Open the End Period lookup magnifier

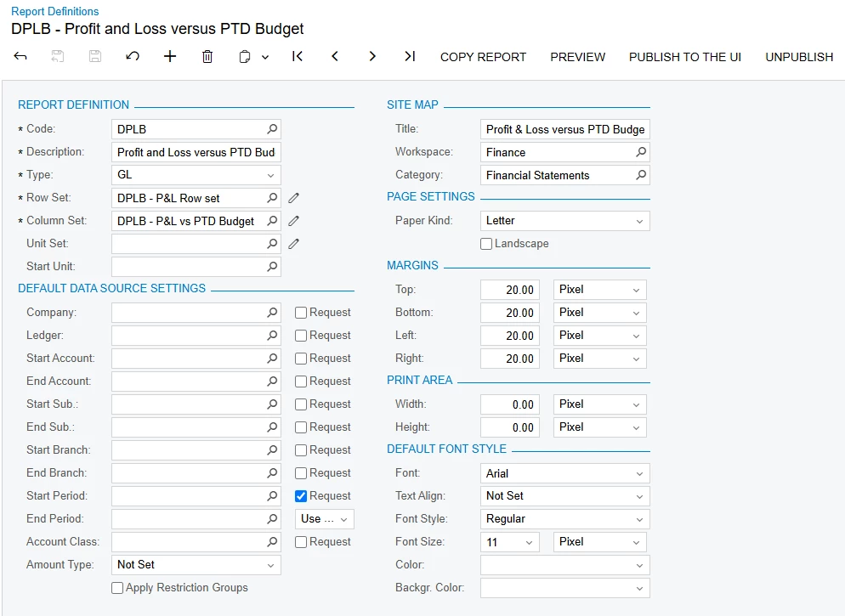272,519
